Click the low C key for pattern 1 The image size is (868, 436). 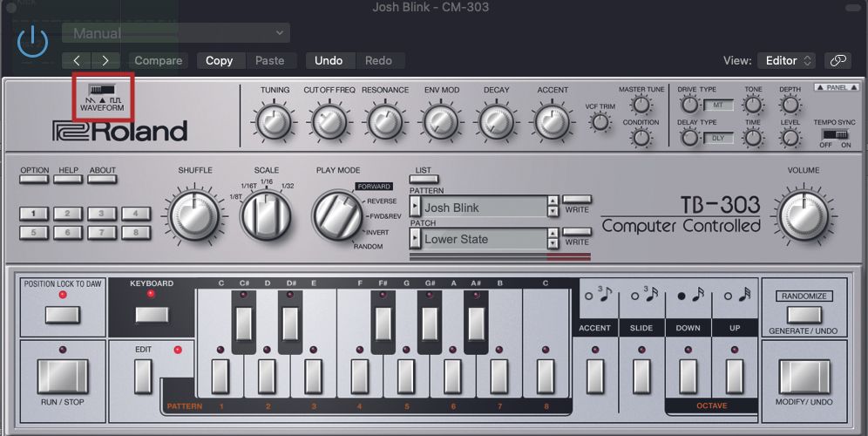tap(220, 377)
